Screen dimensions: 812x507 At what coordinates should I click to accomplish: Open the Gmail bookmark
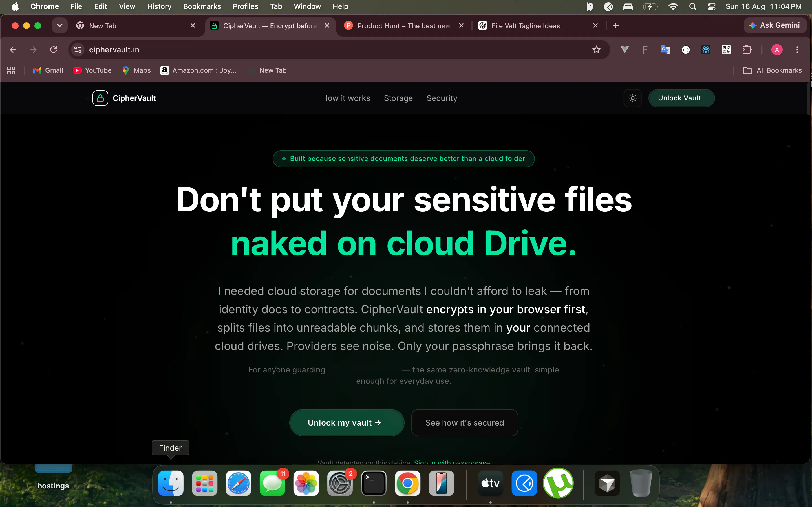[48, 70]
